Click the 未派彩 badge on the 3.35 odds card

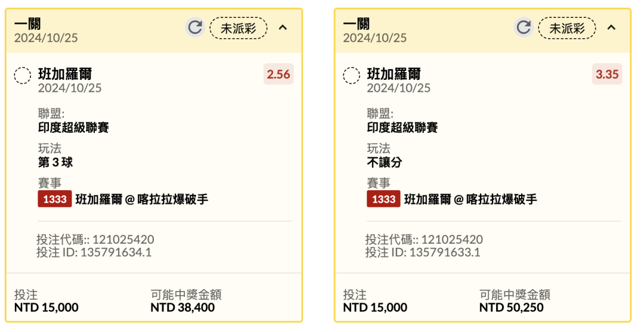tap(566, 28)
